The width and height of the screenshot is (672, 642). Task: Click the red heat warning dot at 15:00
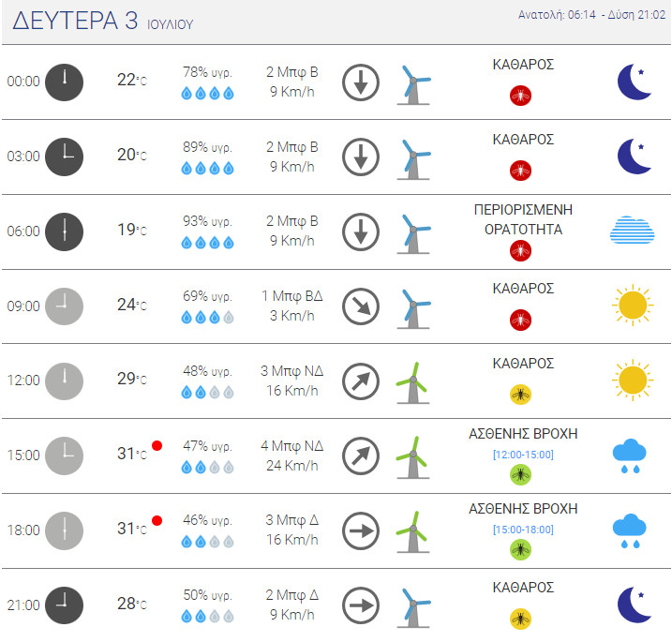(157, 445)
